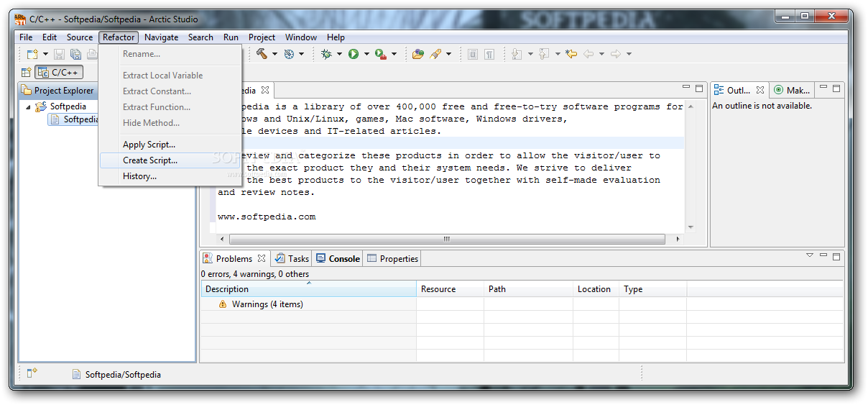Maximize the editor area icon
This screenshot has height=405, width=868.
pyautogui.click(x=699, y=88)
